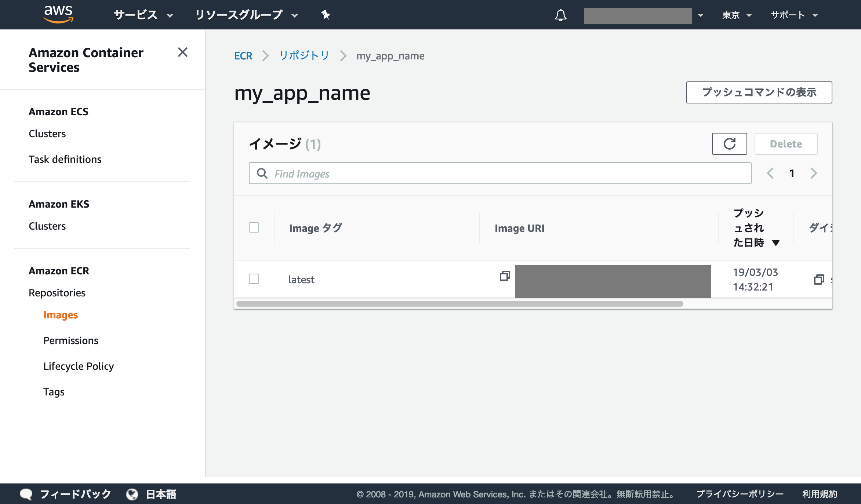Click inside the Find Images search field

pos(404,173)
